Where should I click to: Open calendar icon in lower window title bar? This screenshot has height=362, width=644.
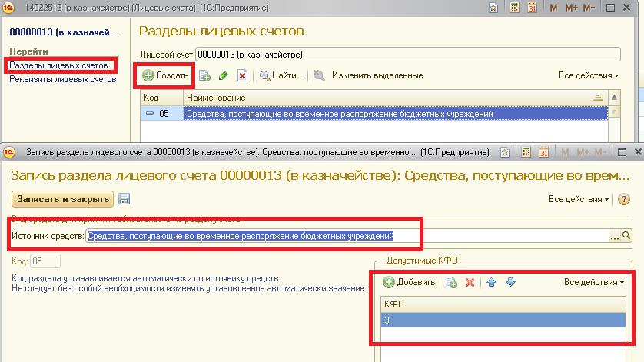pyautogui.click(x=544, y=152)
